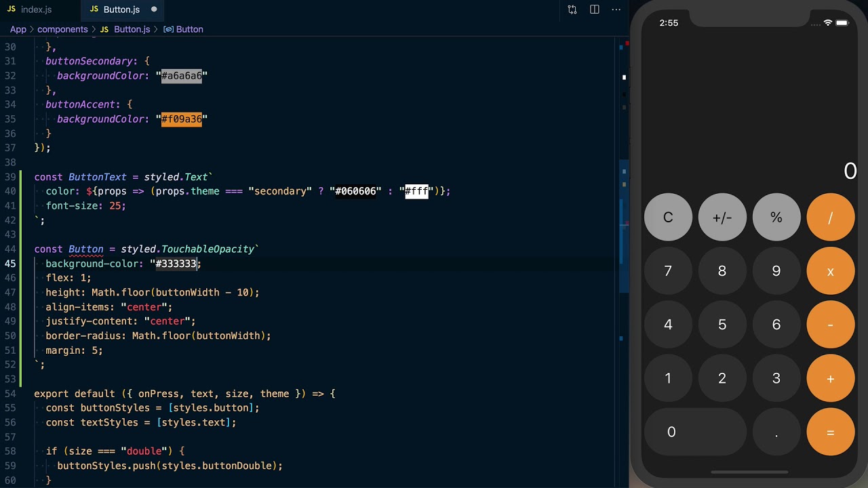Viewport: 868px width, 488px height.
Task: Tap the 1 key
Action: tap(668, 378)
